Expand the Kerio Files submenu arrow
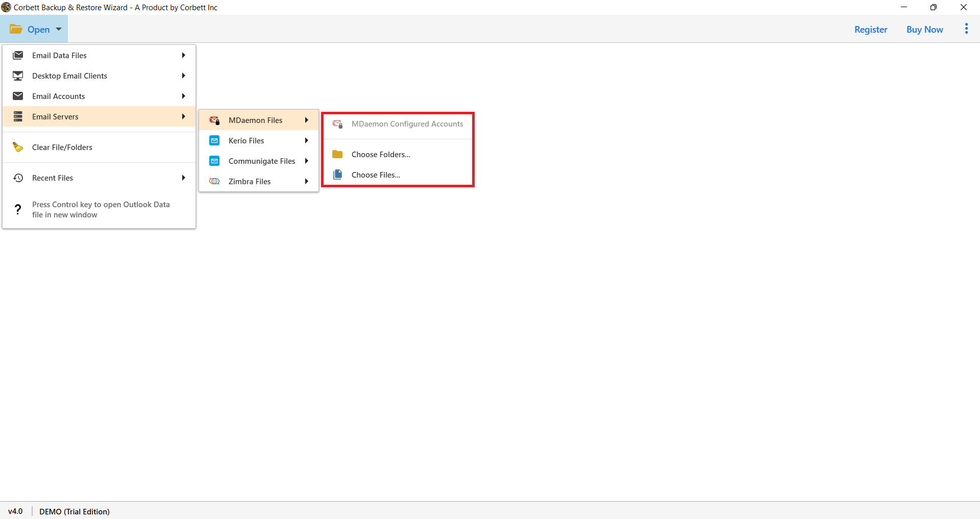This screenshot has width=980, height=519. pos(306,140)
